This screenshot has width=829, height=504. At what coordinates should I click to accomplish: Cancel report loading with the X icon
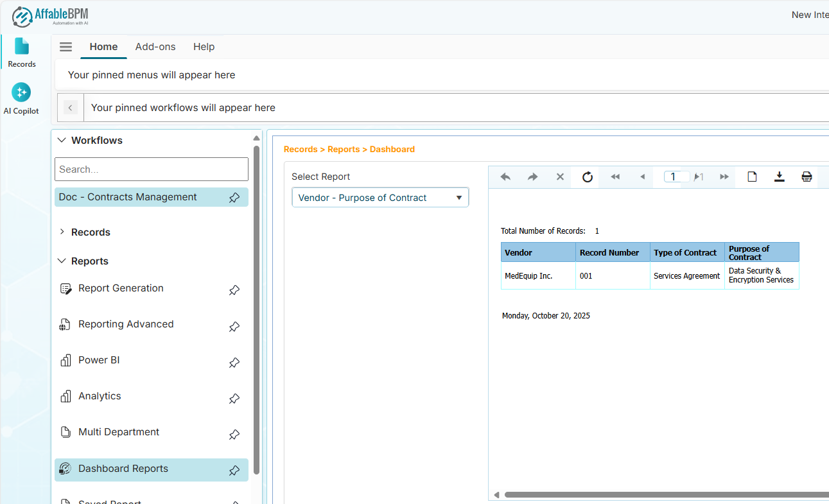(x=560, y=177)
